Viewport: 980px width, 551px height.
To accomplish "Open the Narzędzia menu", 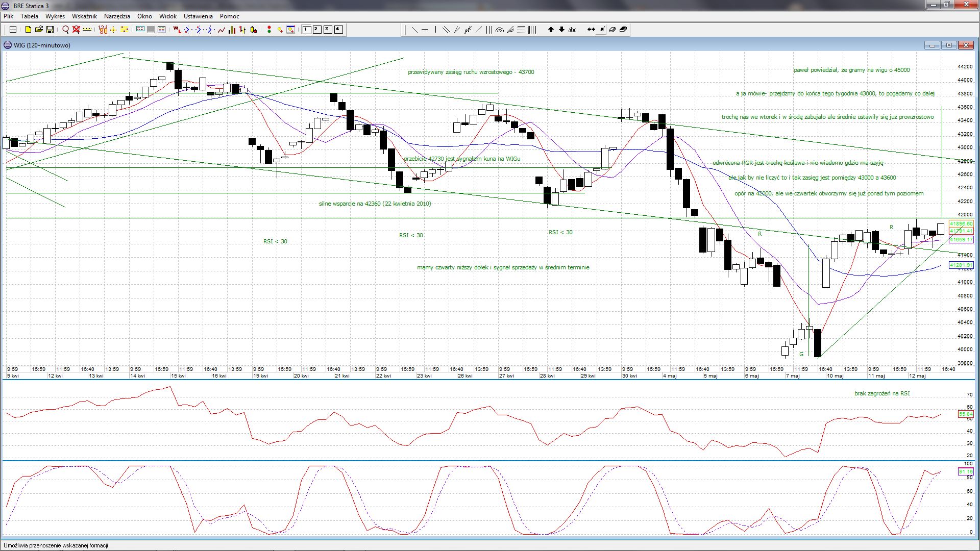I will point(117,16).
